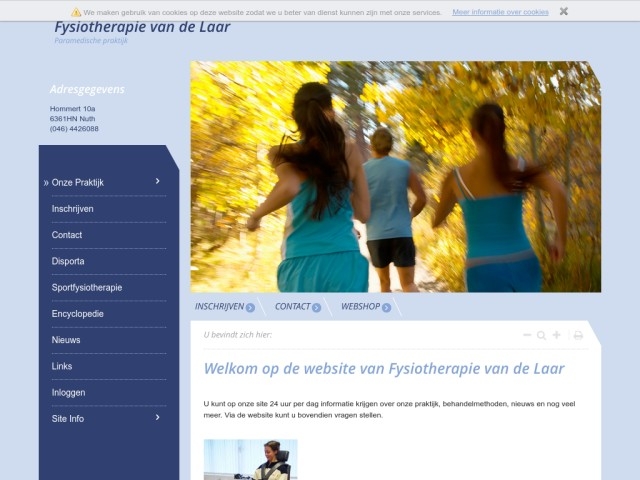The image size is (640, 480).
Task: Click Inloggen in the sidebar
Action: (69, 392)
